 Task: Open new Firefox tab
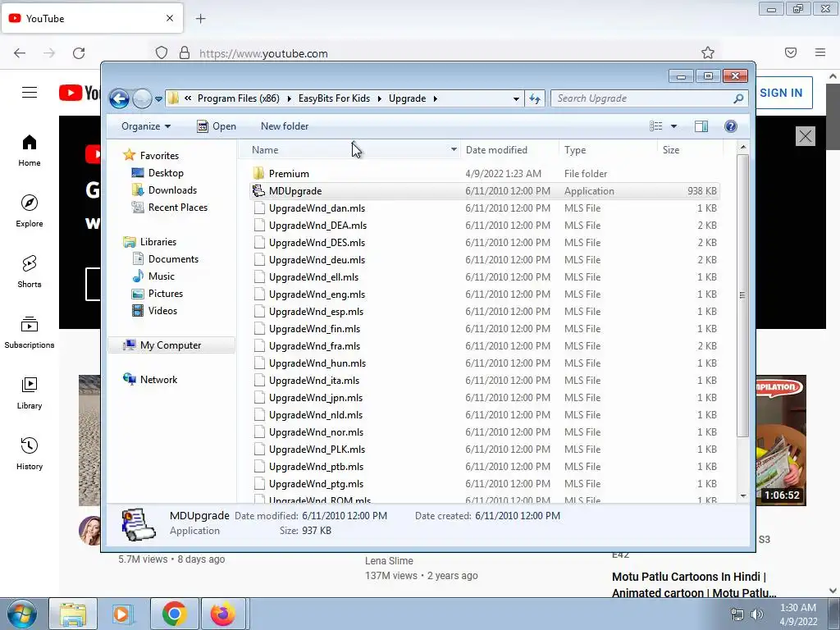[x=200, y=19]
